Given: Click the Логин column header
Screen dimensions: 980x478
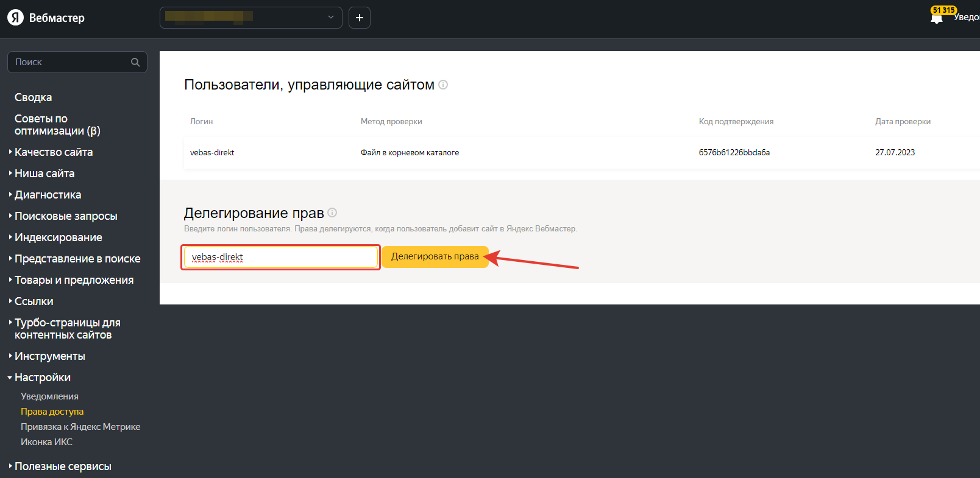Looking at the screenshot, I should 201,122.
